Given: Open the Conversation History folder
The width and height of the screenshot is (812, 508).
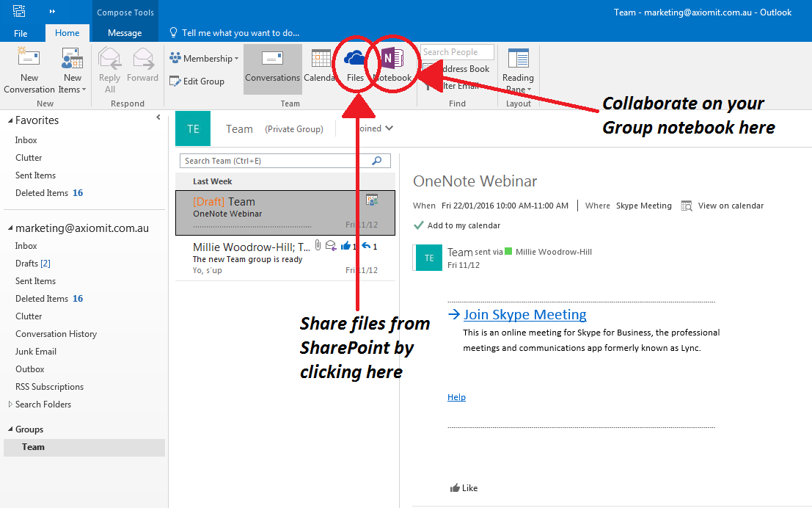Looking at the screenshot, I should pos(56,334).
